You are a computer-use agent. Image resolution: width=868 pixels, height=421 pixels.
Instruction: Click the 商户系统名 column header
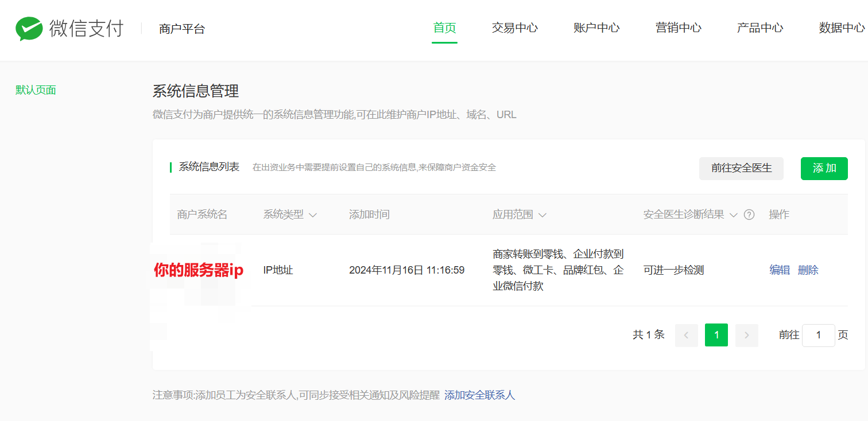(202, 215)
